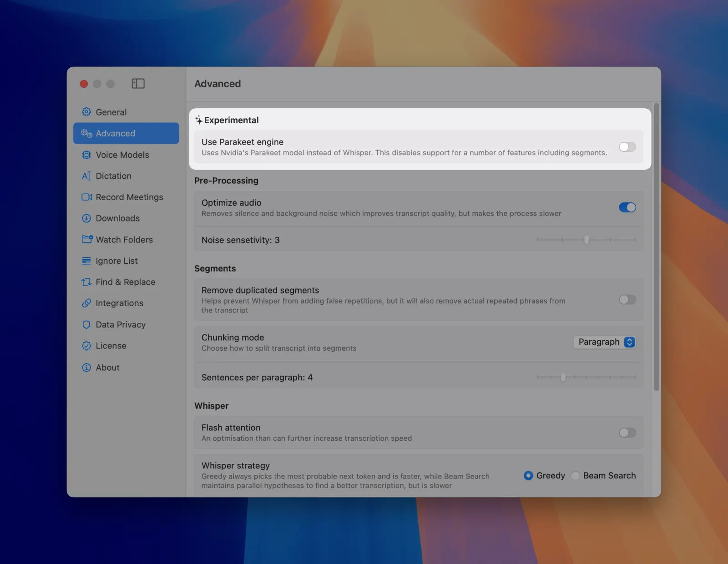Toggle the sidebar visibility button
The width and height of the screenshot is (728, 564).
click(x=138, y=84)
